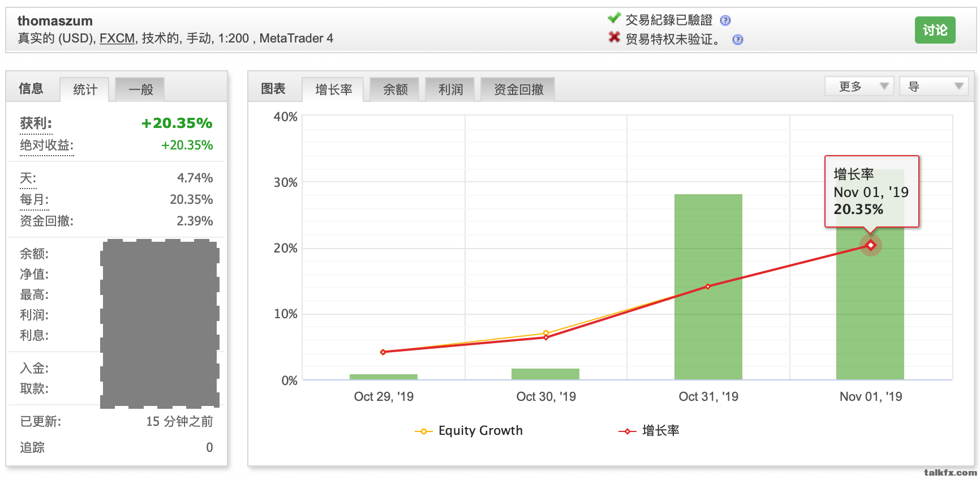
Task: Click the Nov 01 growth data point
Action: click(x=871, y=245)
